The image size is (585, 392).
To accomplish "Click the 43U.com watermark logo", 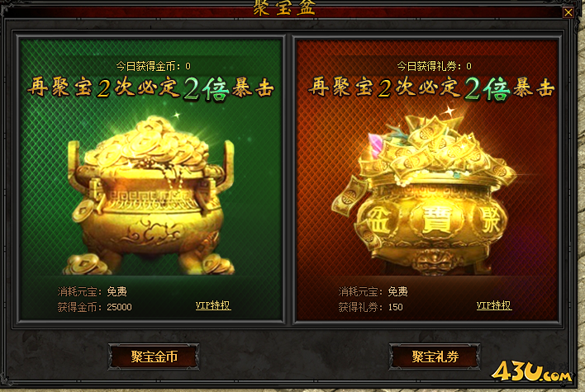I will pyautogui.click(x=531, y=371).
